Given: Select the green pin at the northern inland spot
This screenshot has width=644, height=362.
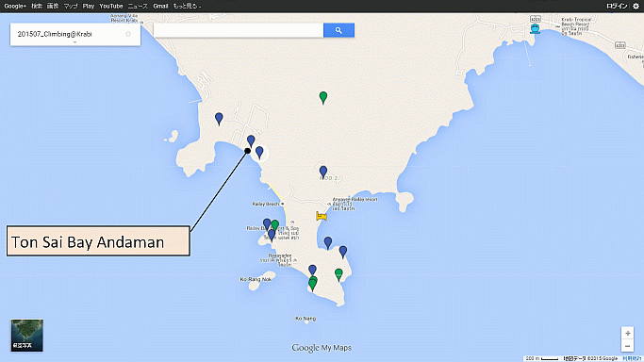Looking at the screenshot, I should pos(323,98).
